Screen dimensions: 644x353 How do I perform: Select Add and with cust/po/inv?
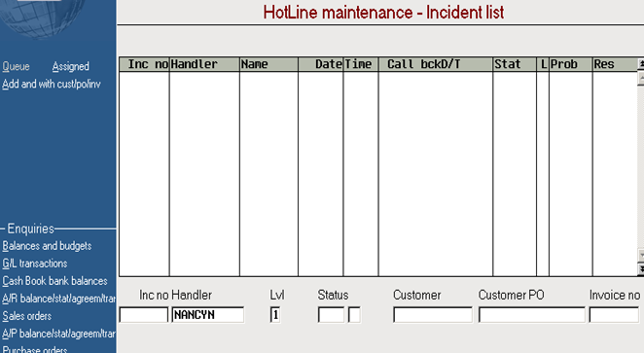52,85
